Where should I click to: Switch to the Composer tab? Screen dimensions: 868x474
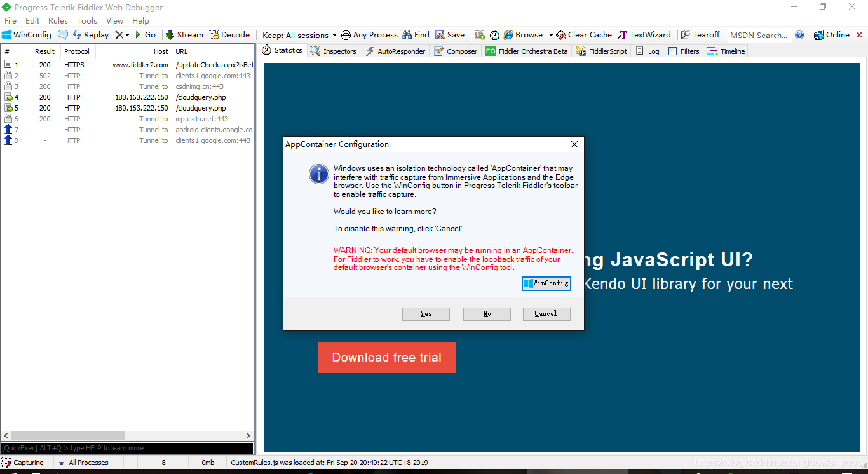click(x=456, y=51)
